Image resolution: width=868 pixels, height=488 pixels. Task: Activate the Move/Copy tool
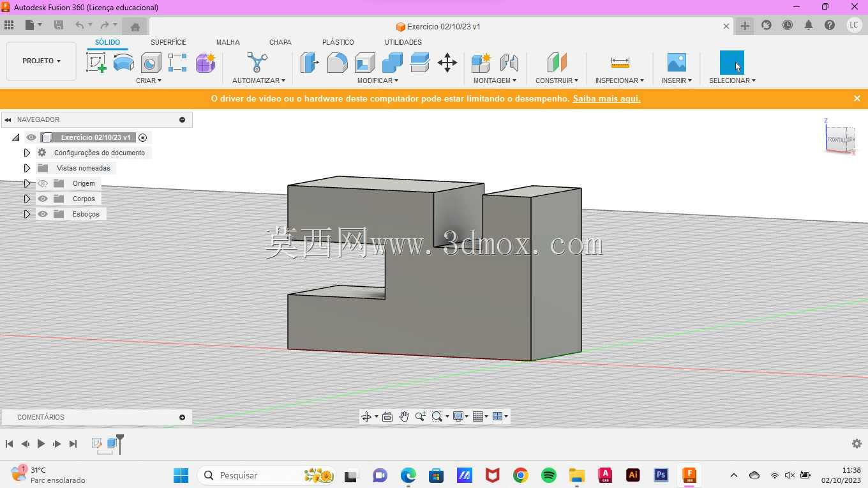point(447,63)
